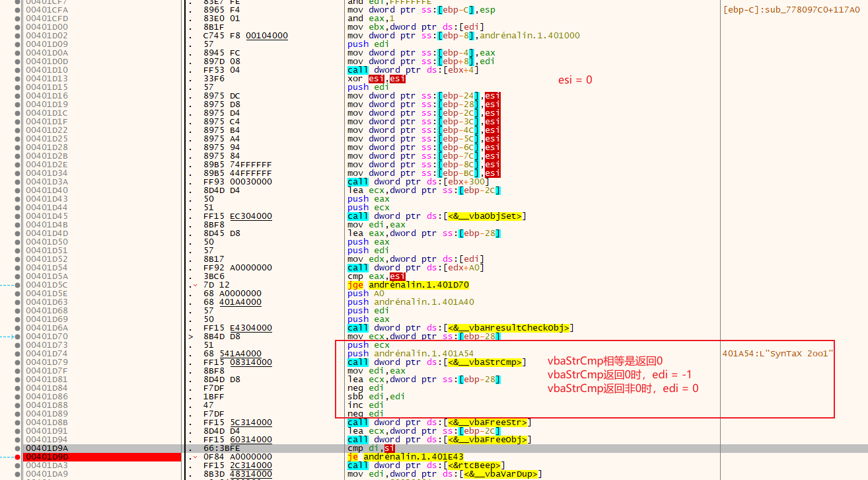Select the SynTaX 2oo1 string comment
This screenshot has width=868, height=480.
click(x=778, y=354)
